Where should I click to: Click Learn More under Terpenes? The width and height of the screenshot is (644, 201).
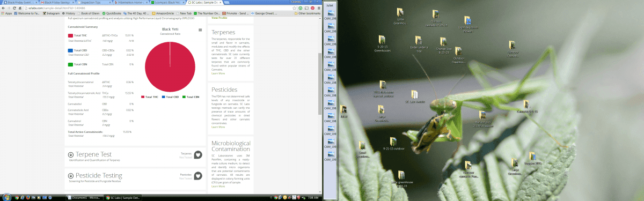pyautogui.click(x=218, y=73)
